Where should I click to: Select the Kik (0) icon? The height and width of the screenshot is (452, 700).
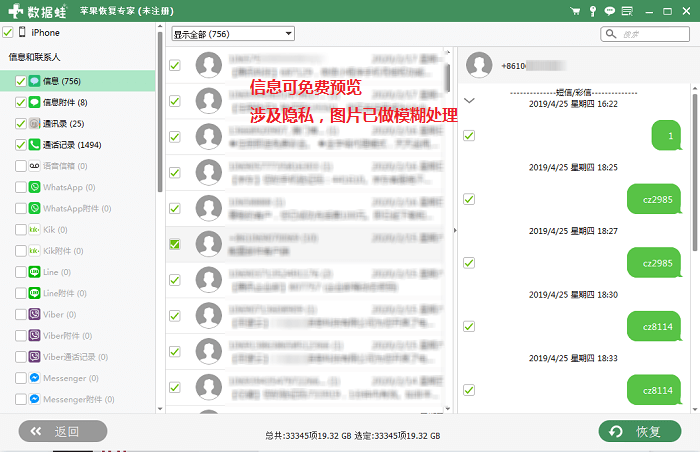[34, 230]
